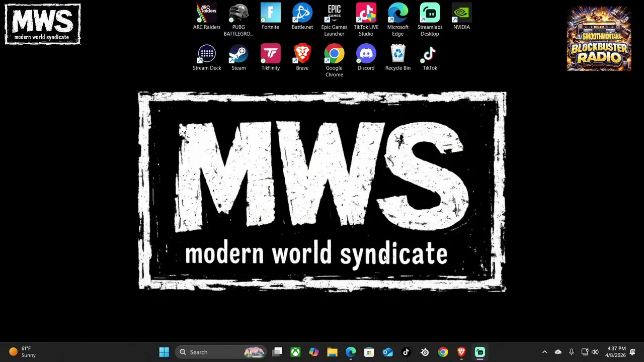Select the Recycle Bin icon
This screenshot has height=362, width=644.
(398, 58)
